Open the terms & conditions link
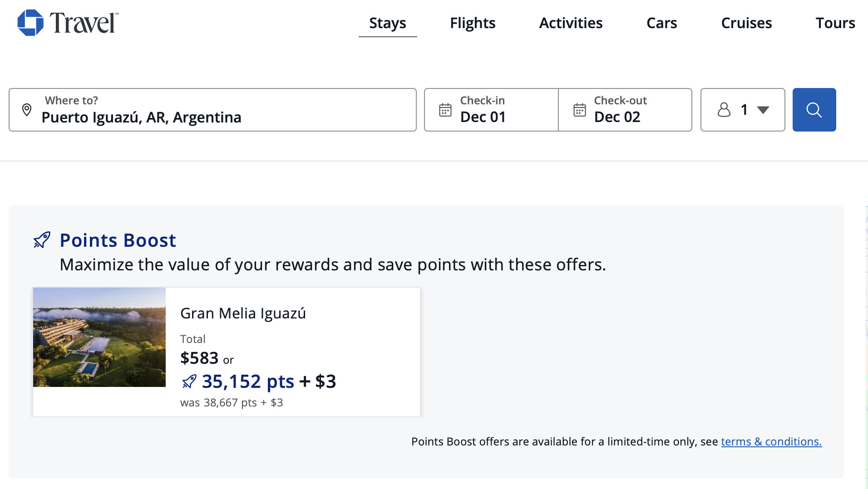868x489 pixels. click(771, 441)
